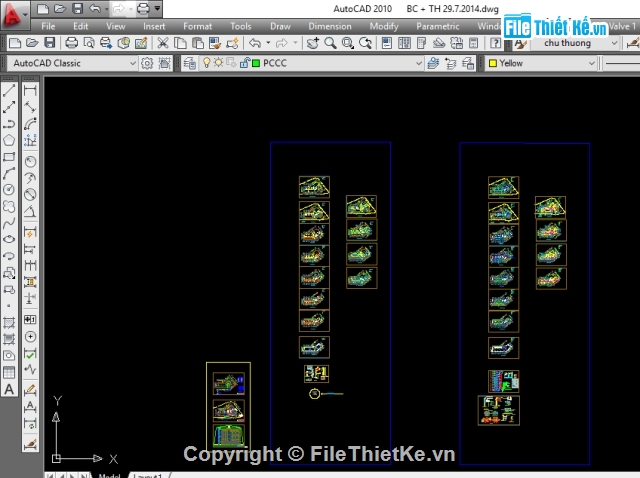Switch to the Model tab
This screenshot has height=478, width=640.
(x=109, y=476)
